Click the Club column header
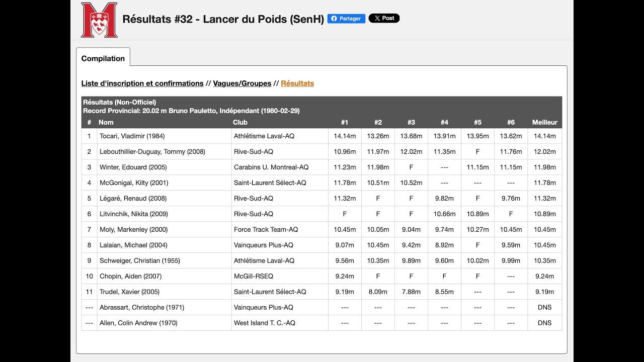The width and height of the screenshot is (644, 362). click(x=240, y=122)
